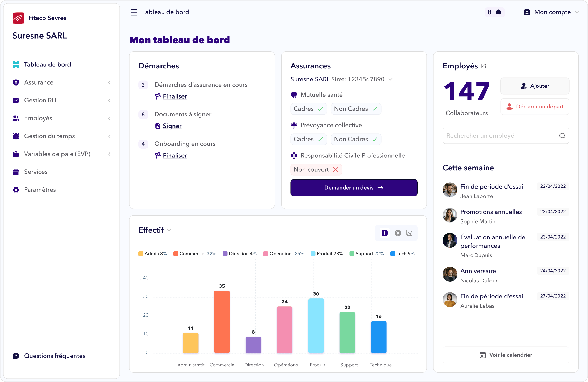Expand the Mon compte dropdown
The height and width of the screenshot is (382, 588).
552,12
